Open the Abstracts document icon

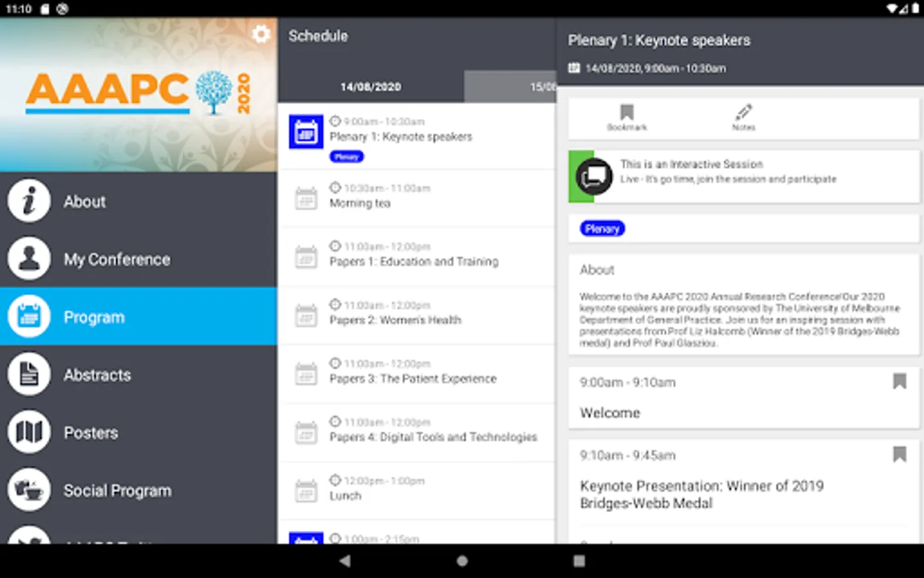(x=29, y=374)
